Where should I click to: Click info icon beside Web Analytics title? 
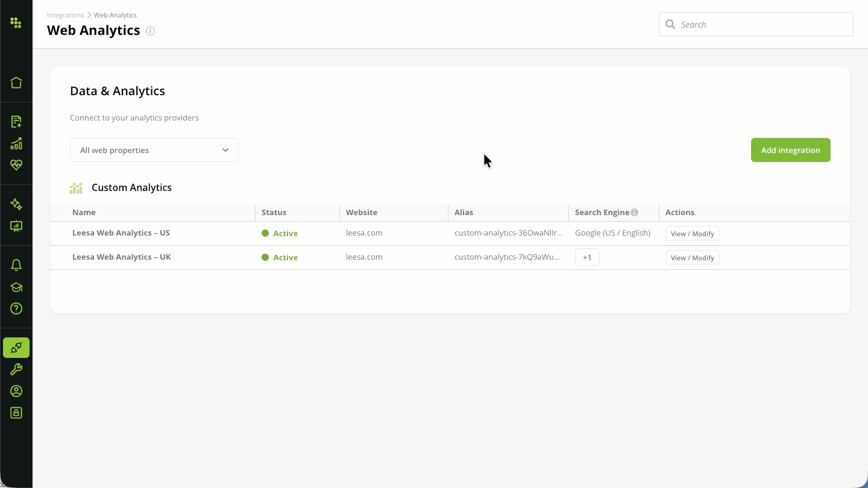point(151,31)
